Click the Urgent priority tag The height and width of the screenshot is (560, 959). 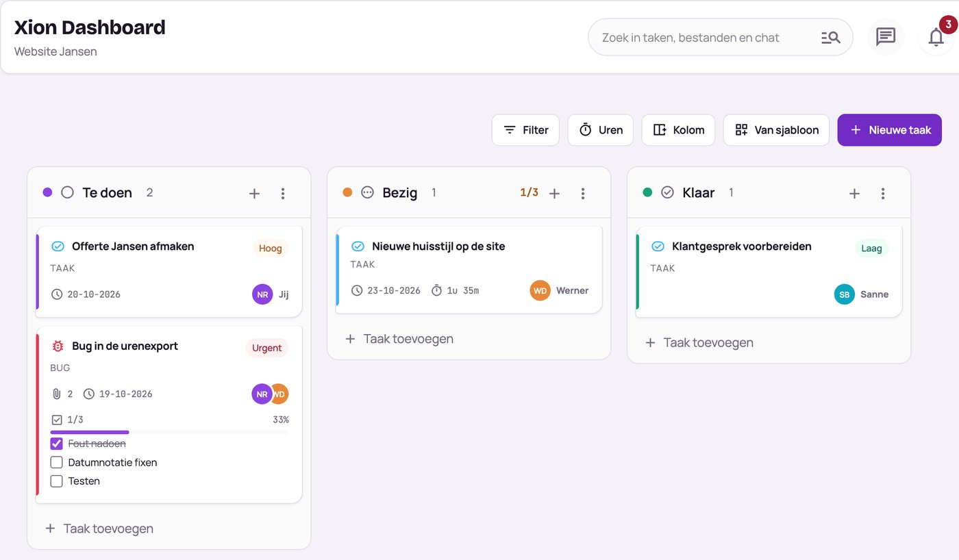(267, 348)
